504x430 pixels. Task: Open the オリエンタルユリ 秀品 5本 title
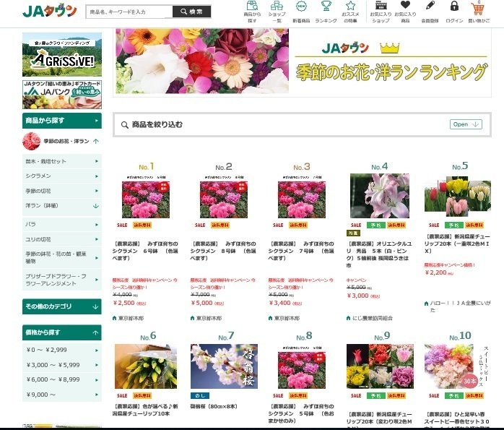tap(379, 254)
